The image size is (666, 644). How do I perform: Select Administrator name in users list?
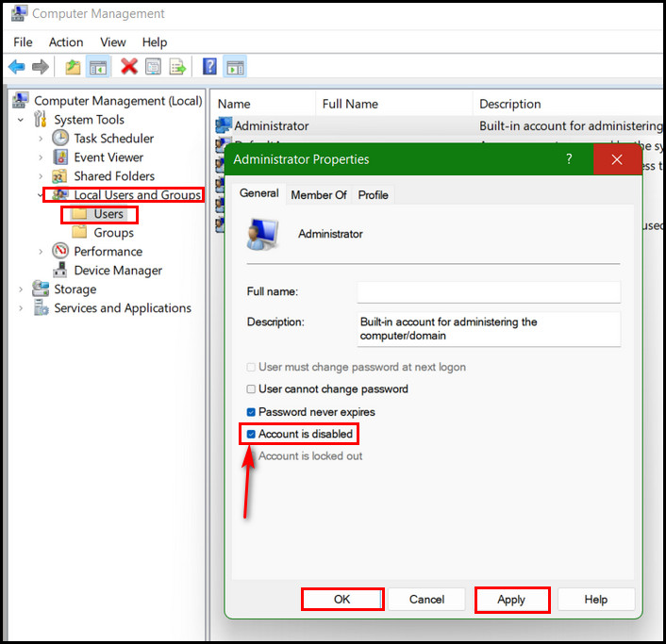272,125
